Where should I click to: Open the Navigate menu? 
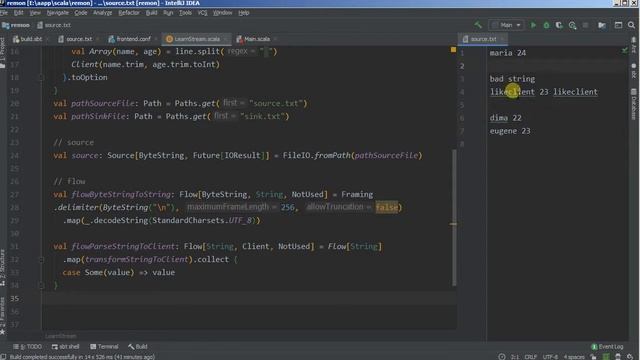tap(58, 13)
